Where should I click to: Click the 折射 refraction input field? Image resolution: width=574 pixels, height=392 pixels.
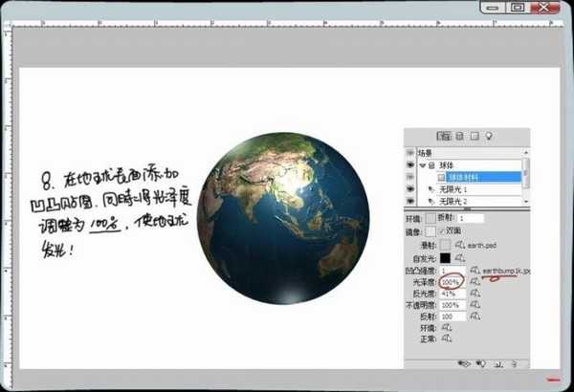[472, 218]
